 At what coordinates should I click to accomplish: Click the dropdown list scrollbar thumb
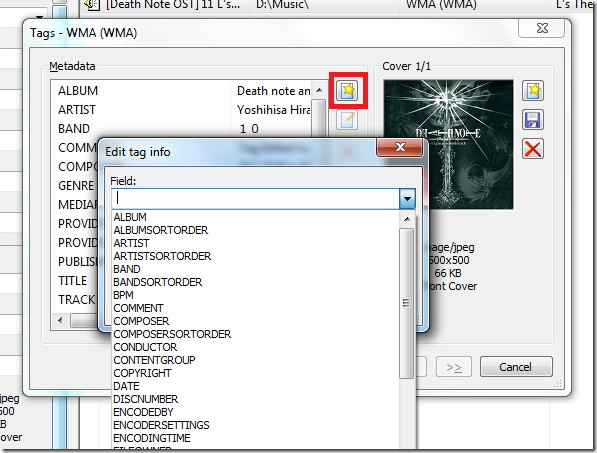tap(407, 303)
